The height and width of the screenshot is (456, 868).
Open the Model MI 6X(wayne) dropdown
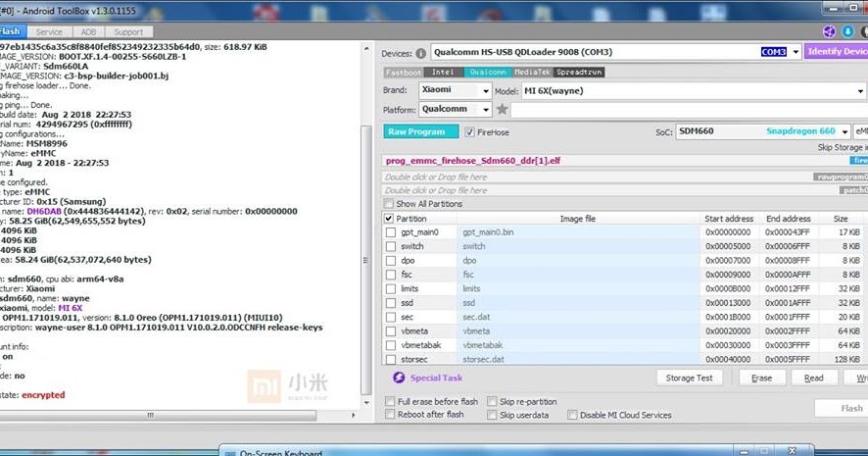860,91
